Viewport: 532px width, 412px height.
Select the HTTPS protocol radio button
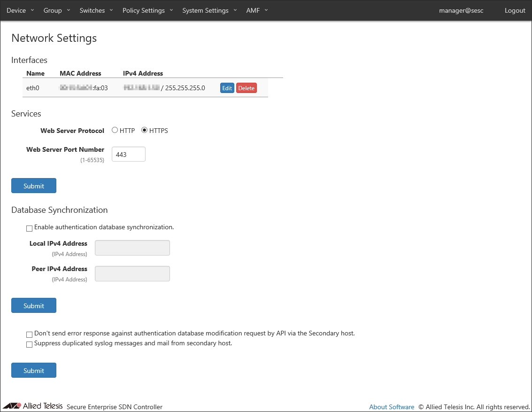[x=144, y=130]
